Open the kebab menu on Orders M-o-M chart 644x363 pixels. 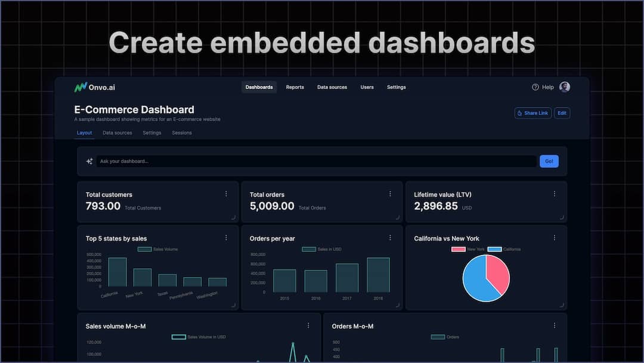coord(555,325)
